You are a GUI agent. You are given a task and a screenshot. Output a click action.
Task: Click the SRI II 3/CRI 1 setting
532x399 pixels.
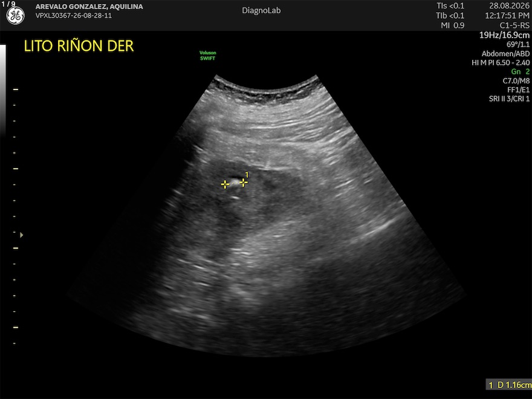pos(509,99)
